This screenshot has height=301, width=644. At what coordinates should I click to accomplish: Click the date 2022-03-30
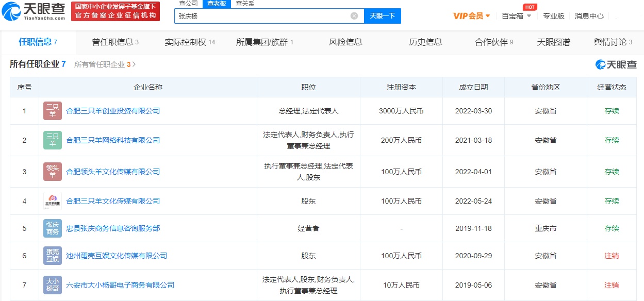click(473, 111)
